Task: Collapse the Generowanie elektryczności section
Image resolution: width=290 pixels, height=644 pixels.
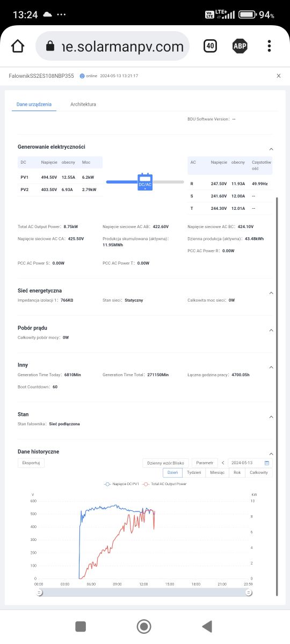Action: (x=271, y=149)
